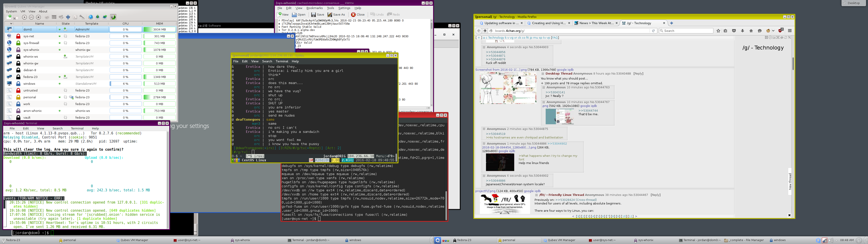
Task: Click [Reply] link on Desktop Thread
Action: coord(638,73)
